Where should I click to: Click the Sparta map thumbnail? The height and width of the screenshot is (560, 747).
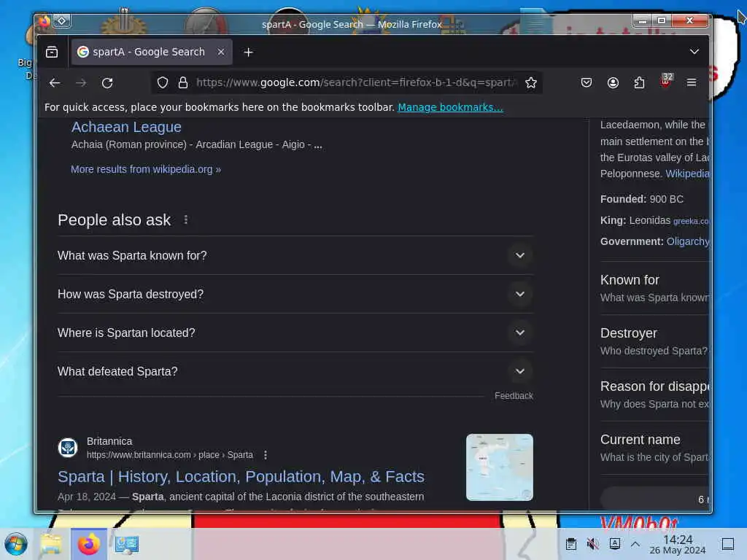499,467
